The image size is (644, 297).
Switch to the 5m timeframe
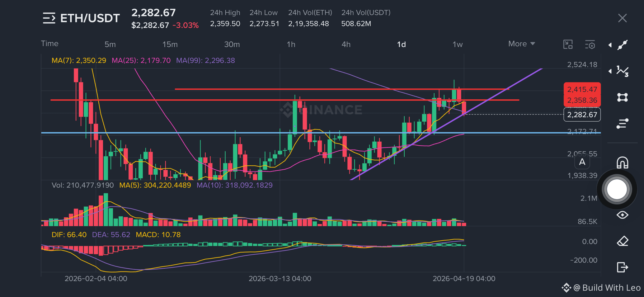pos(110,44)
